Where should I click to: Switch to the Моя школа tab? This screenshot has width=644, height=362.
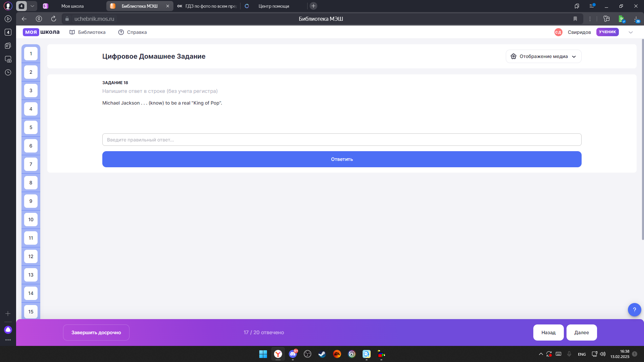[72, 6]
